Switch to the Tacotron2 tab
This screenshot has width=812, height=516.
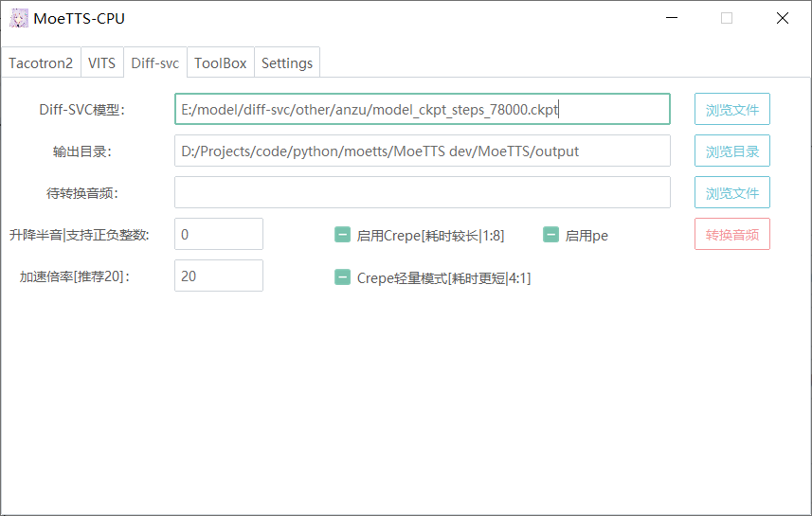[41, 62]
